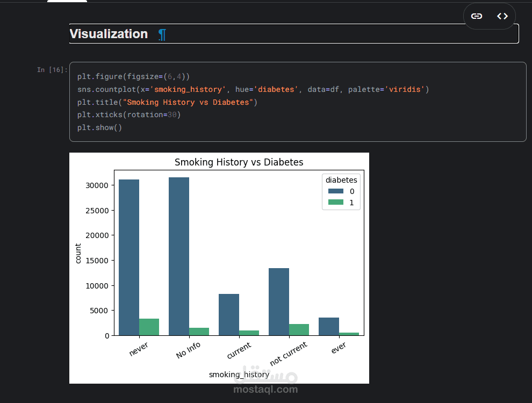532x403 pixels.
Task: Click the plt.show() line
Action: pos(99,127)
